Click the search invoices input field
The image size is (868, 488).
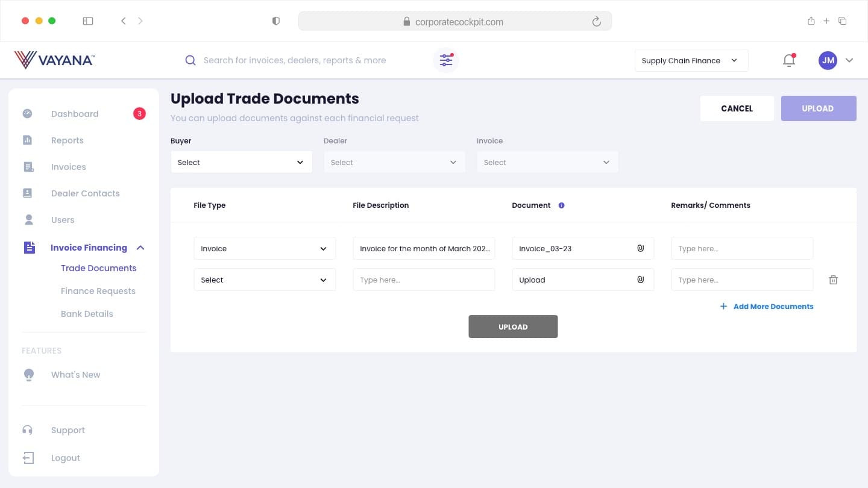pyautogui.click(x=295, y=60)
